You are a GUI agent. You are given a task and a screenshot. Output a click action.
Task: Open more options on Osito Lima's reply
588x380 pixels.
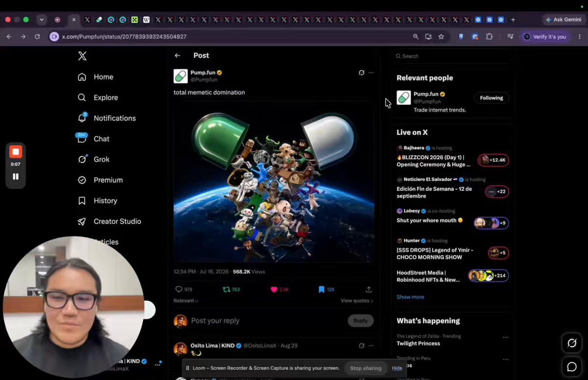point(371,346)
